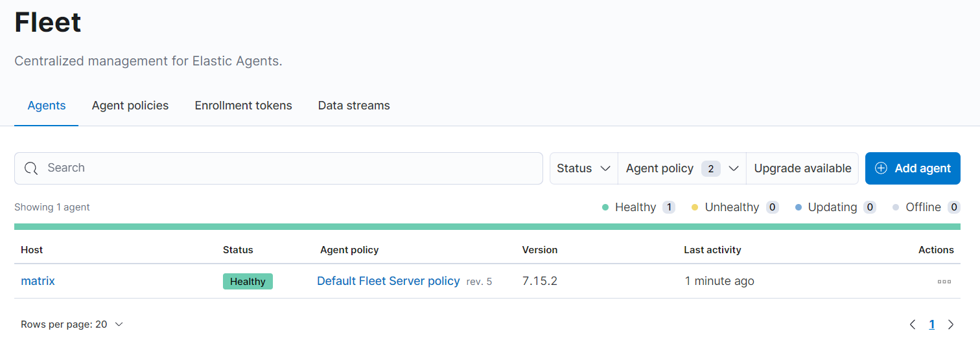Click the Add agent button
This screenshot has width=980, height=351.
(x=913, y=168)
